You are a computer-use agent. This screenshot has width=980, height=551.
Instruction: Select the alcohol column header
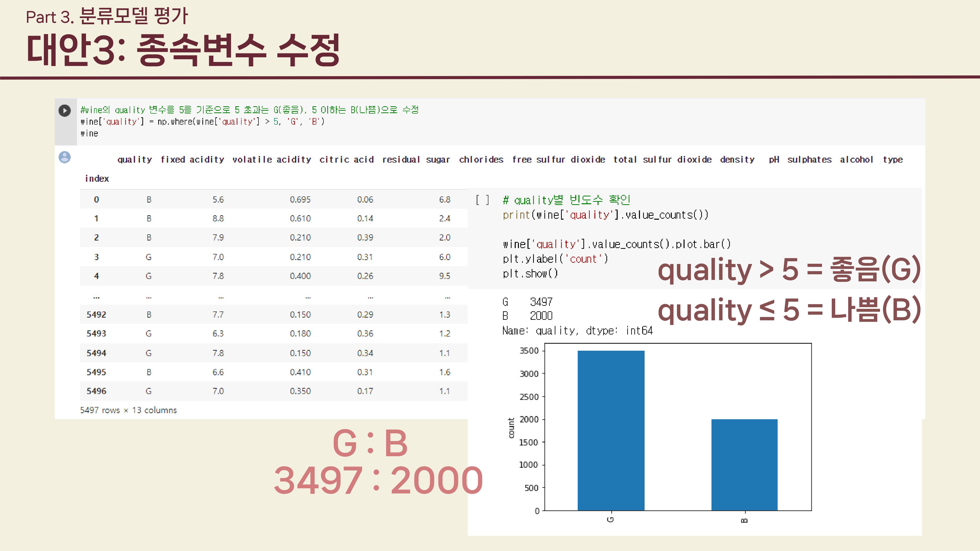[x=856, y=160]
